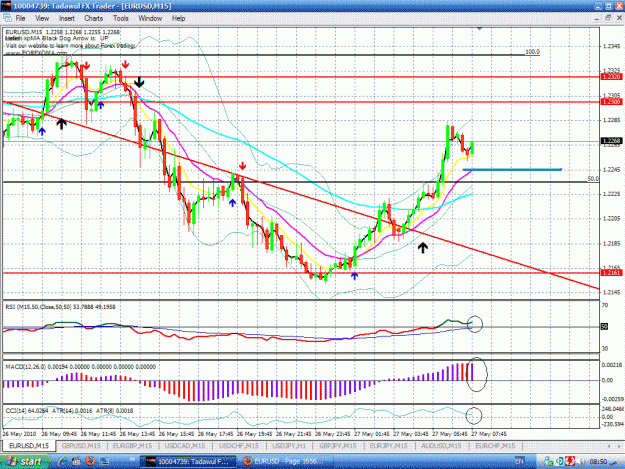625x469 pixels.
Task: Switch to the USDCHF,M15 chart tab
Action: [238, 445]
